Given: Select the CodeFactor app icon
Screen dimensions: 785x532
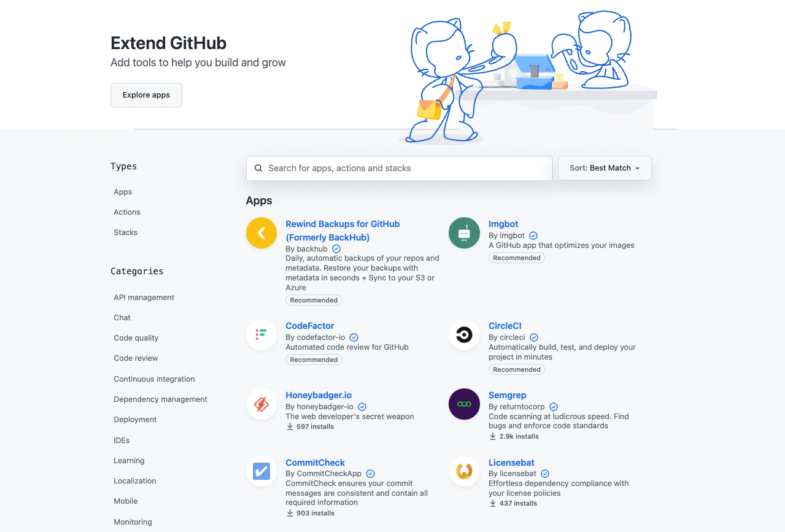Looking at the screenshot, I should 261,334.
